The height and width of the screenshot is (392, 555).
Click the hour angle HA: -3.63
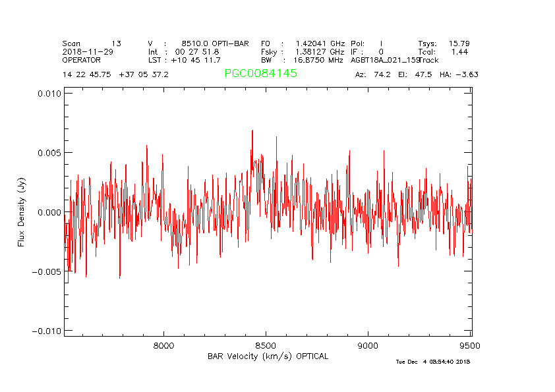(x=459, y=75)
